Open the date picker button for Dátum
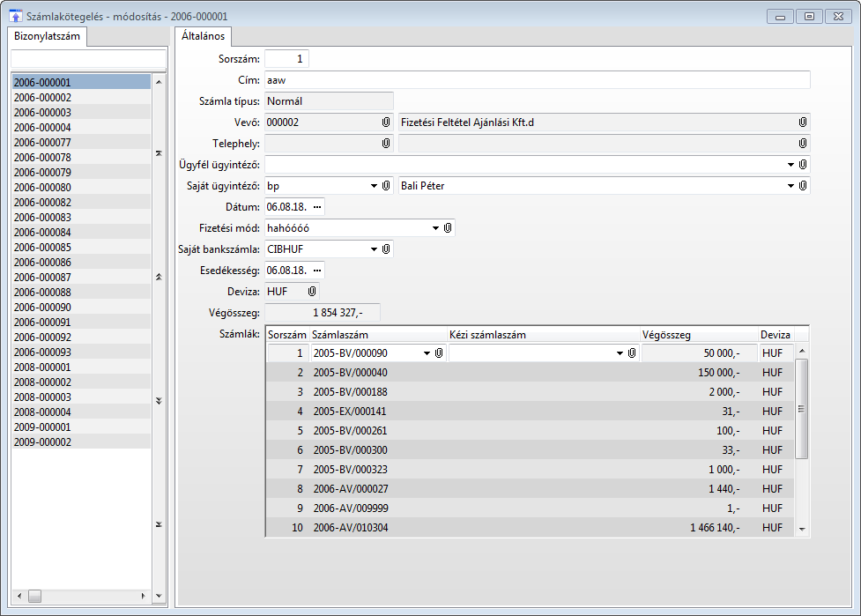The width and height of the screenshot is (861, 616). tap(317, 207)
